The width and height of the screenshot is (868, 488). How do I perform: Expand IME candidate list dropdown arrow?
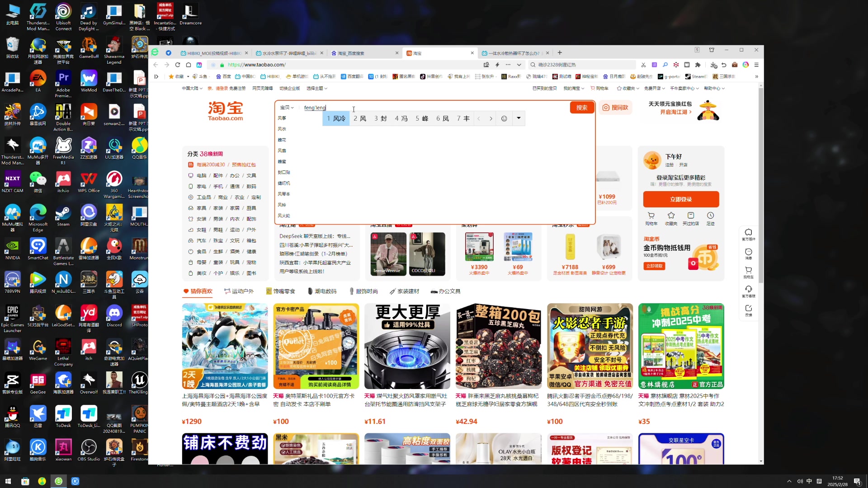tap(519, 118)
